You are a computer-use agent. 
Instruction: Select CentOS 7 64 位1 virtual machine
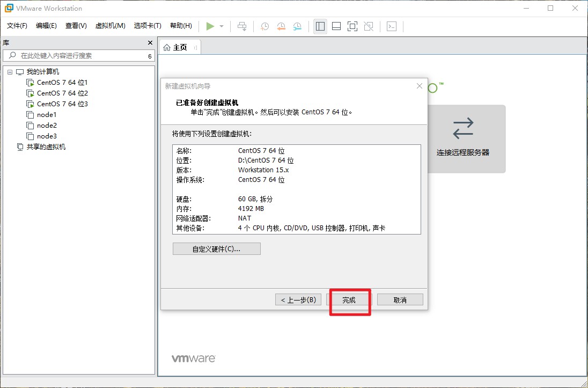62,83
